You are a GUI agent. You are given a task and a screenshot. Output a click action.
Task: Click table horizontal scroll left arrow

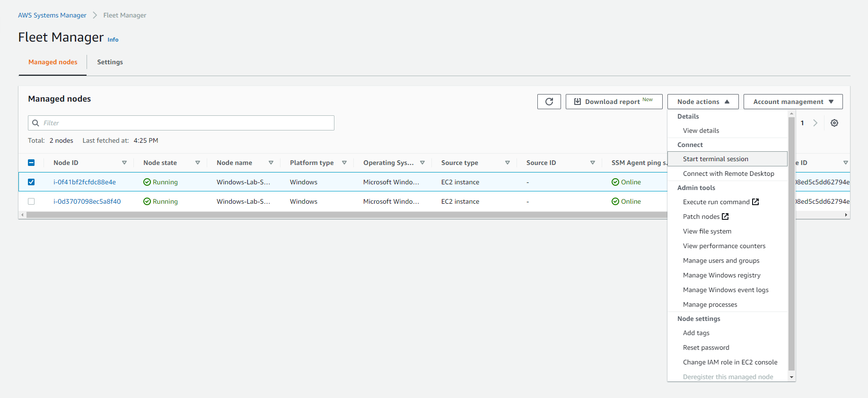[22, 215]
